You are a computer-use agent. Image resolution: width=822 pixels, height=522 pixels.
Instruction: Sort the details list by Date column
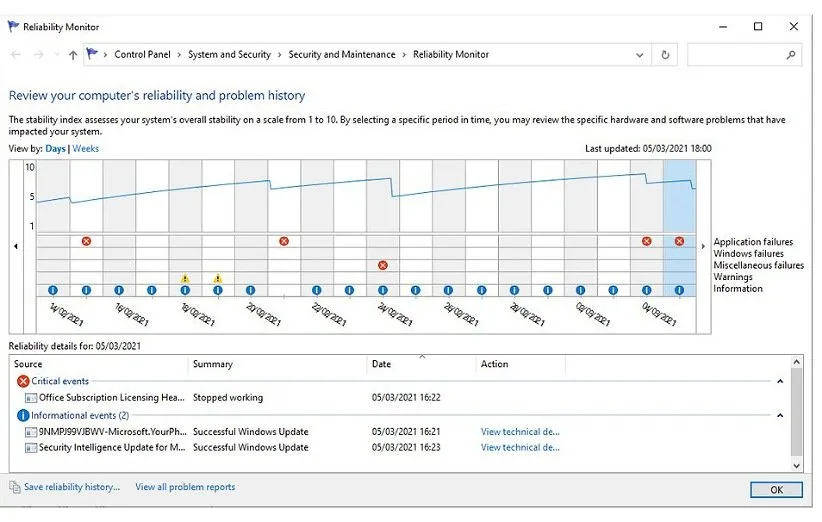[x=382, y=364]
